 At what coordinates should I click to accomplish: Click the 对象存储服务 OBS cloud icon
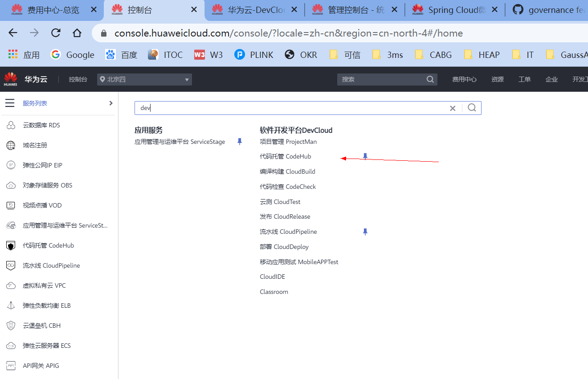(x=11, y=185)
